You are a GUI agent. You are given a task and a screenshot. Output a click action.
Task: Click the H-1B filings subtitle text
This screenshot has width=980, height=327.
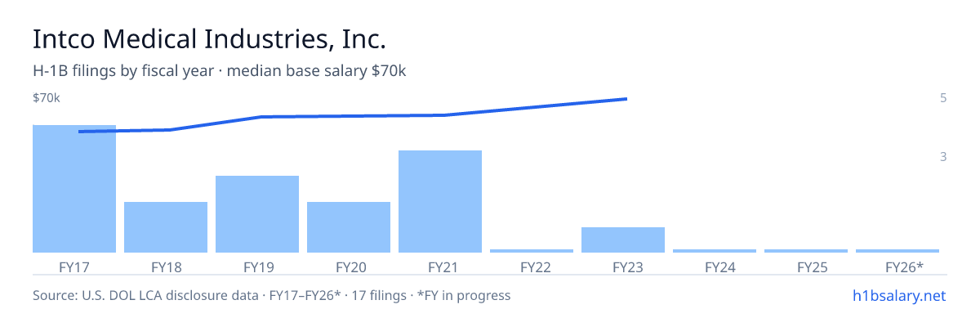pyautogui.click(x=220, y=71)
